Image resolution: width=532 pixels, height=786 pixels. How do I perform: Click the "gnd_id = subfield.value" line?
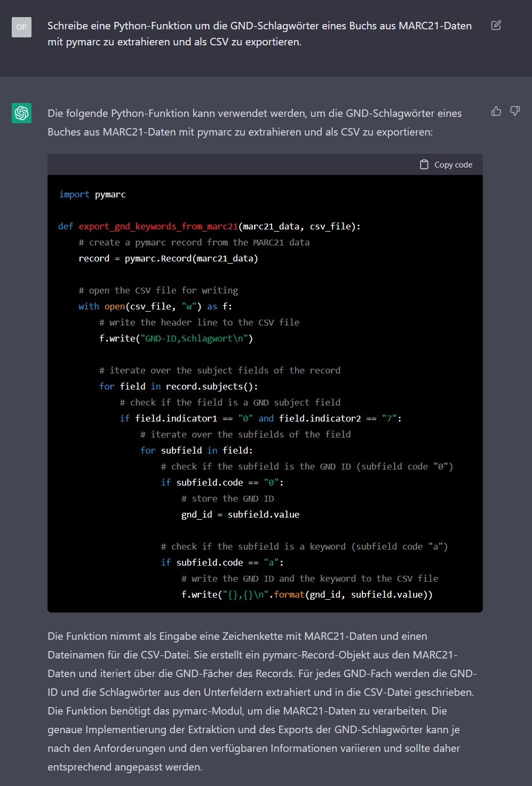[x=240, y=514]
